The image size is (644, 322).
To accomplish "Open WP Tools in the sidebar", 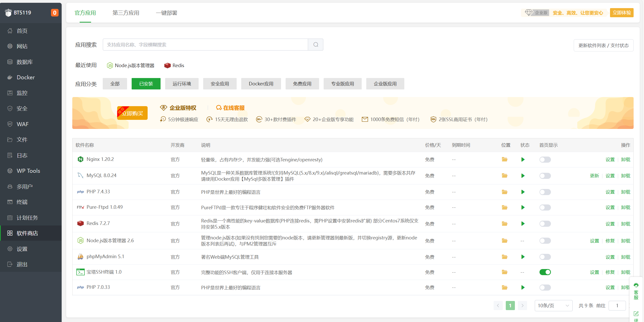I will click(x=31, y=171).
